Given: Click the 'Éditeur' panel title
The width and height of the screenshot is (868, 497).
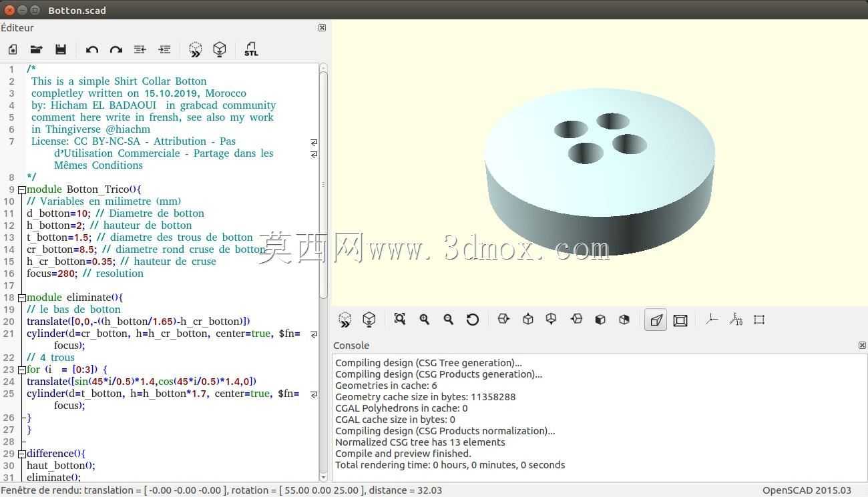Looking at the screenshot, I should pyautogui.click(x=17, y=28).
